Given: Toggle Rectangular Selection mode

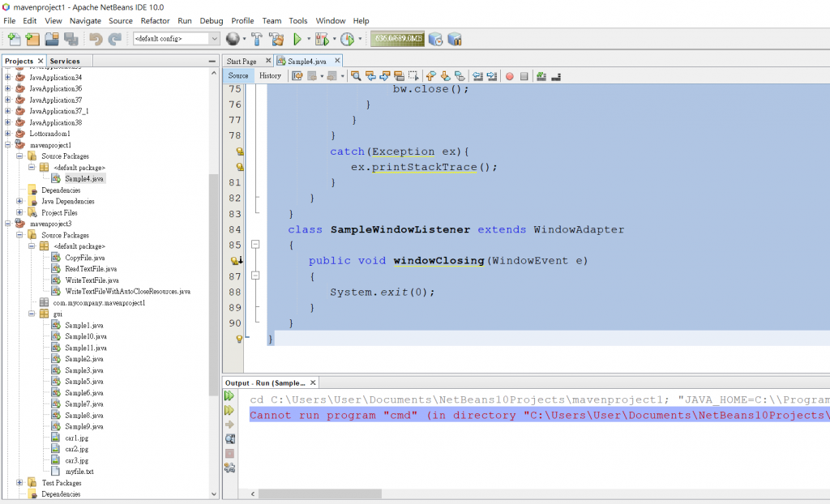Looking at the screenshot, I should pos(413,76).
